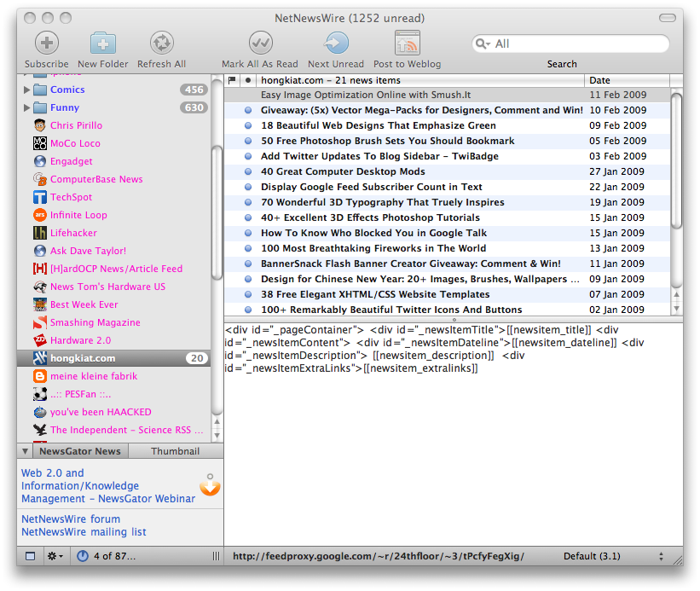Toggle unread dot for 70 Wonderful 3D Typography
Image resolution: width=700 pixels, height=591 pixels.
pos(248,202)
